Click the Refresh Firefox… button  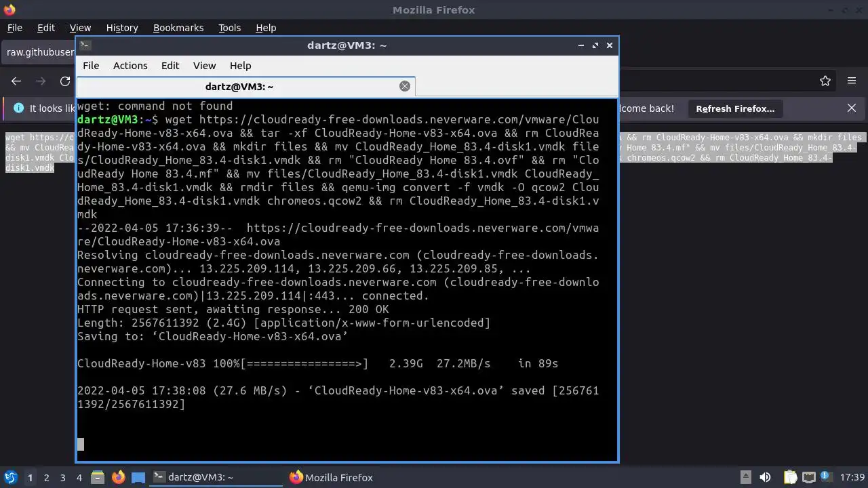(735, 108)
